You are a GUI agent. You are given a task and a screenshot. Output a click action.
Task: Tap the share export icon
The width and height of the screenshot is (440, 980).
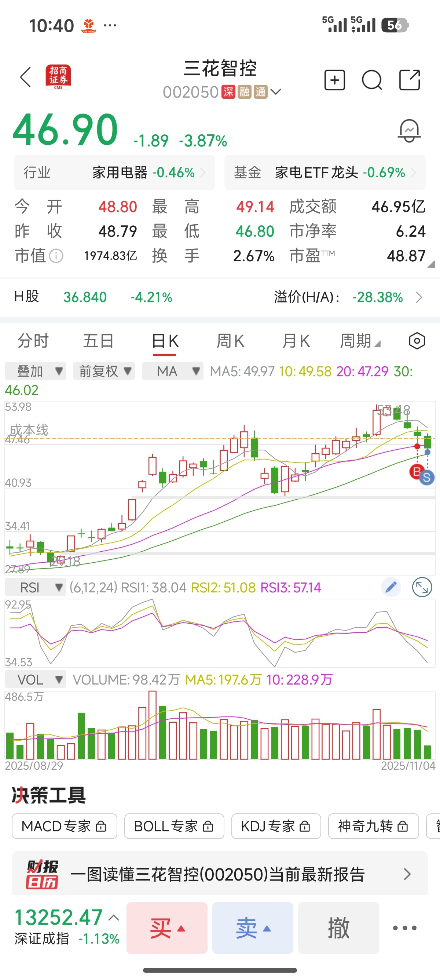click(410, 80)
